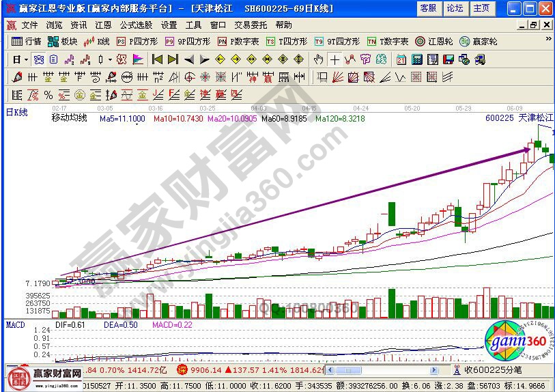Click the 板块 sector toolbar button
Screen dimensions: 555x392
point(63,41)
